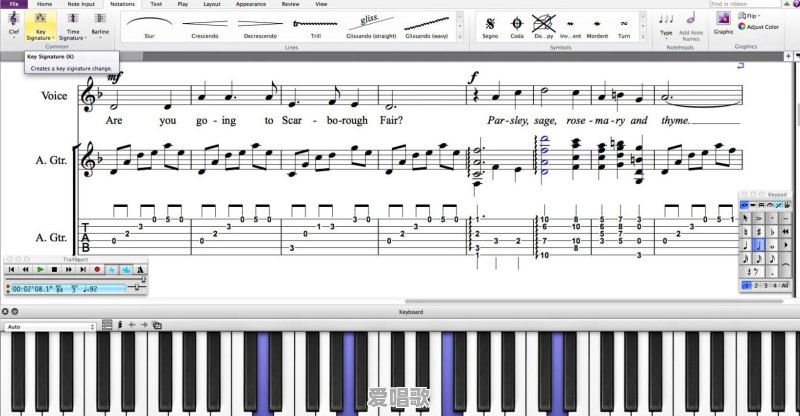800x416 pixels.
Task: Open the Barline dropdown
Action: click(100, 26)
